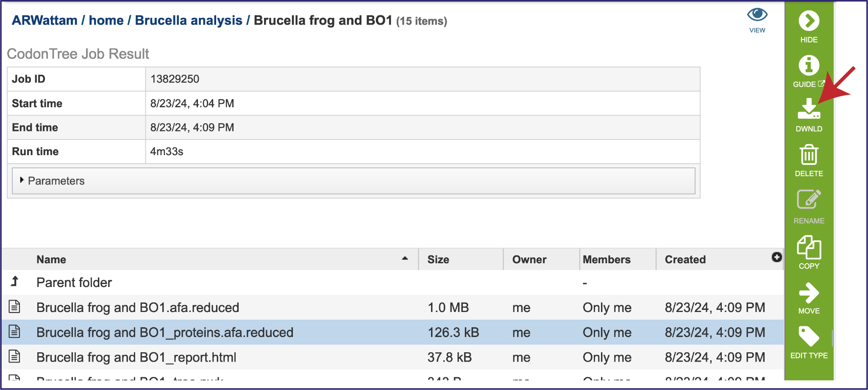Select Brucella frog and BO1.afa.reduced file
This screenshot has height=390, width=868.
pyautogui.click(x=138, y=307)
